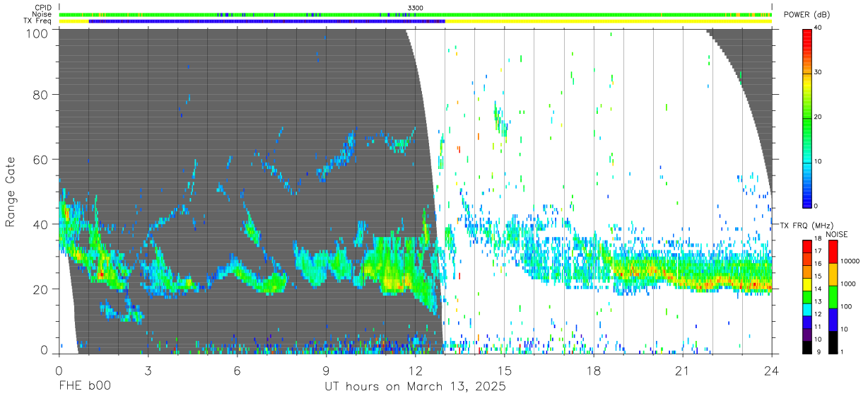Viewport: 868px width, 401px height.
Task: Click the 30 tick on power colorbar
Action: (818, 73)
